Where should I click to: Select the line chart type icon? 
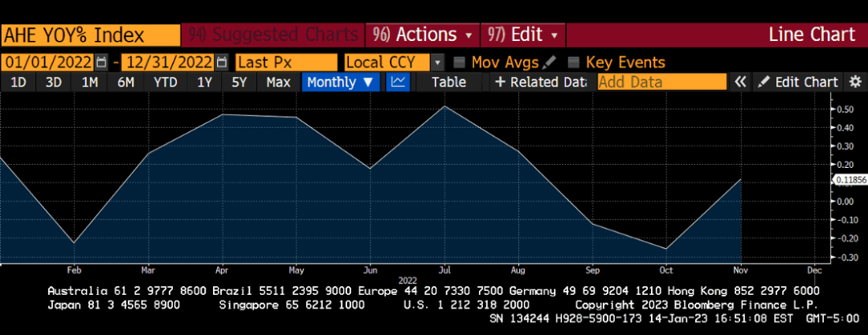click(x=399, y=82)
